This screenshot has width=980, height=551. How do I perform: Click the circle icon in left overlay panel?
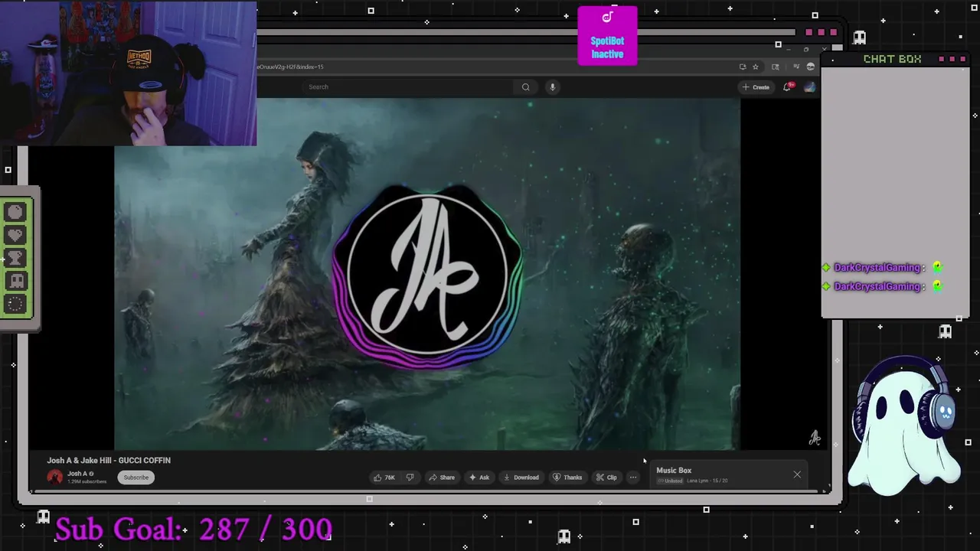pos(15,212)
